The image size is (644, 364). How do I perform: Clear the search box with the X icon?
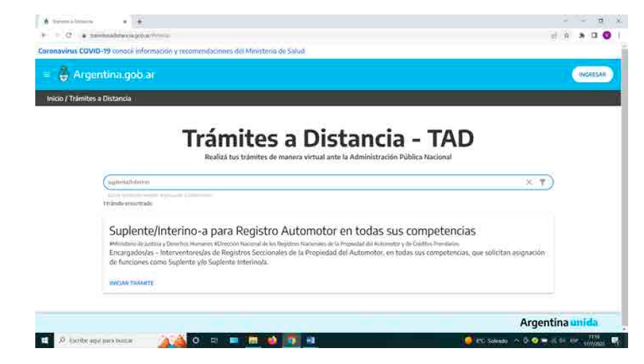pos(529,182)
